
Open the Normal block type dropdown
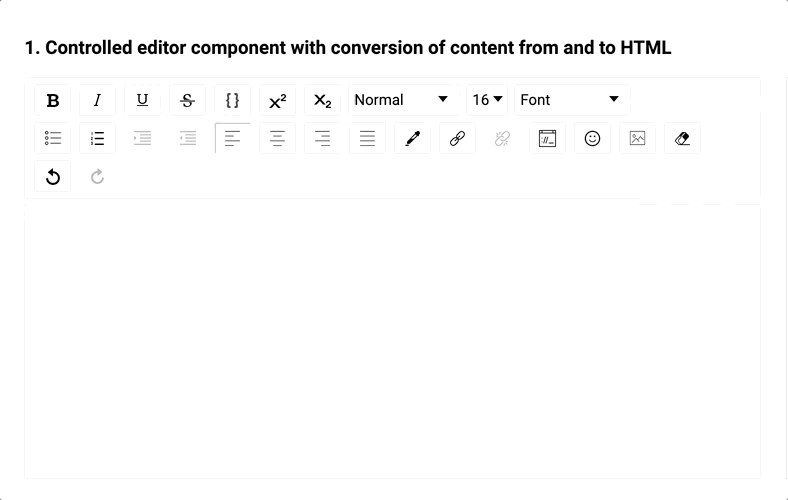click(404, 100)
